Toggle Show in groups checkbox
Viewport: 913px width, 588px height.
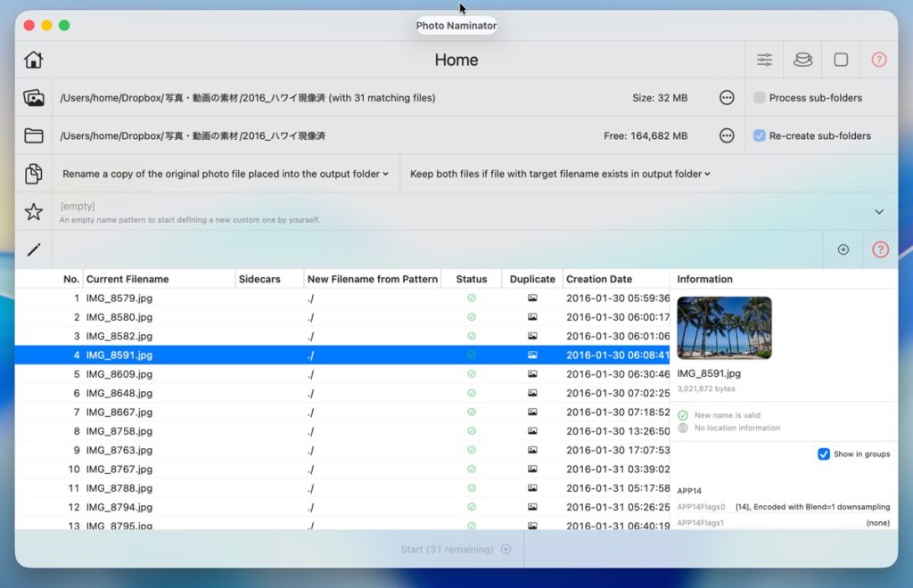click(824, 454)
